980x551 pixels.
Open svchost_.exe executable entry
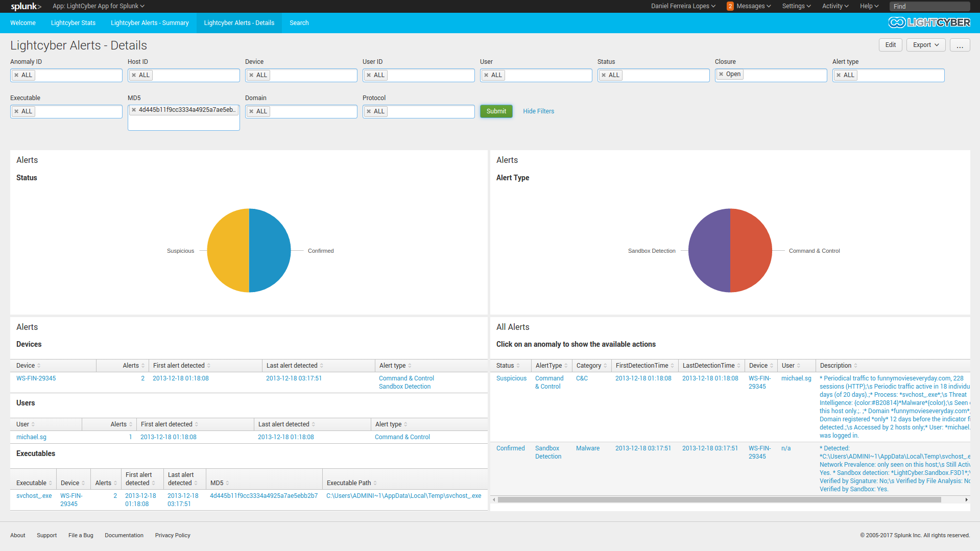coord(34,496)
